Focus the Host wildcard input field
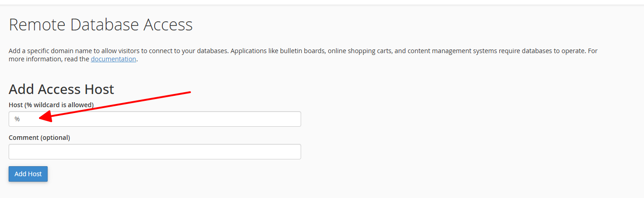 (x=155, y=119)
